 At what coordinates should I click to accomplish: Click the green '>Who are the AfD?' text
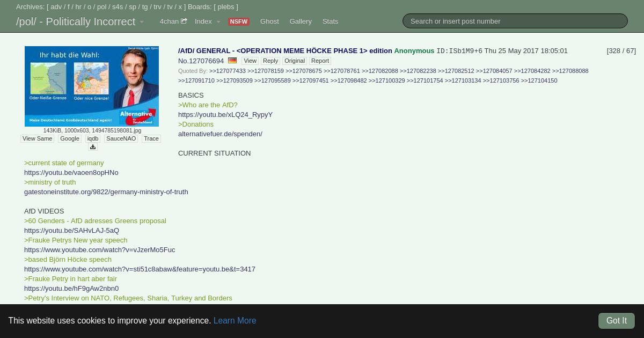208,105
